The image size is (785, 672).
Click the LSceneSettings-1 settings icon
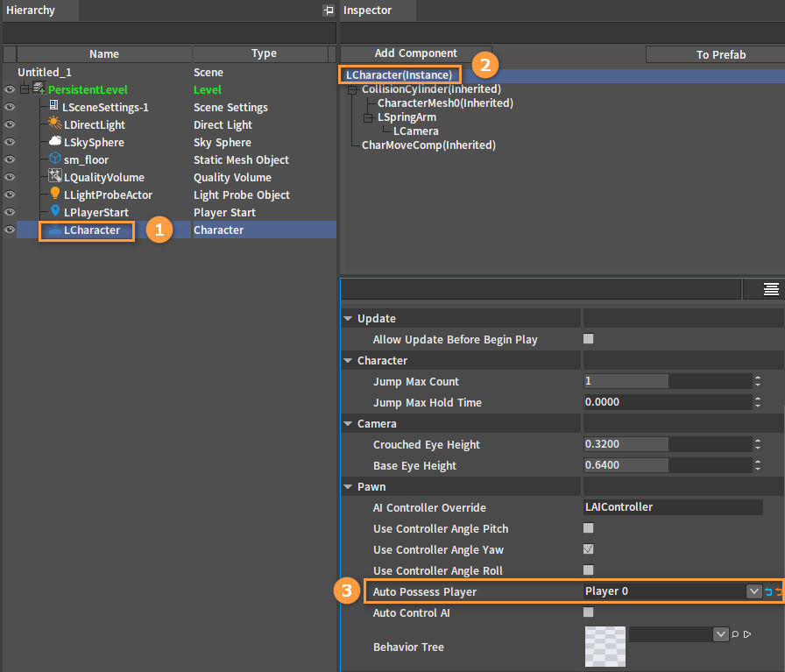[x=53, y=105]
